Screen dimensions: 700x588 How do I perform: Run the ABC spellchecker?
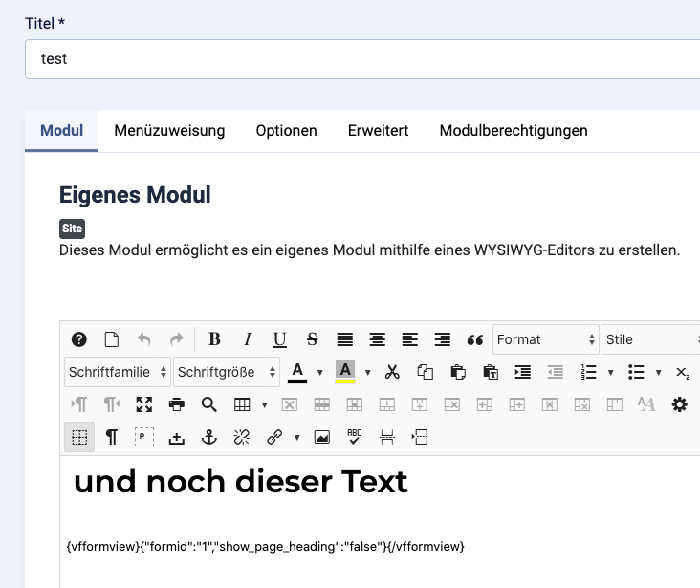tap(355, 437)
